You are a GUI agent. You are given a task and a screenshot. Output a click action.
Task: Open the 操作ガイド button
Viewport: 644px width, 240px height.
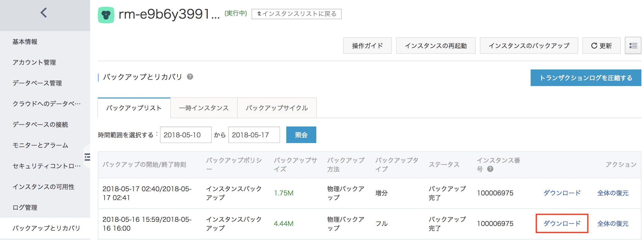(x=368, y=46)
